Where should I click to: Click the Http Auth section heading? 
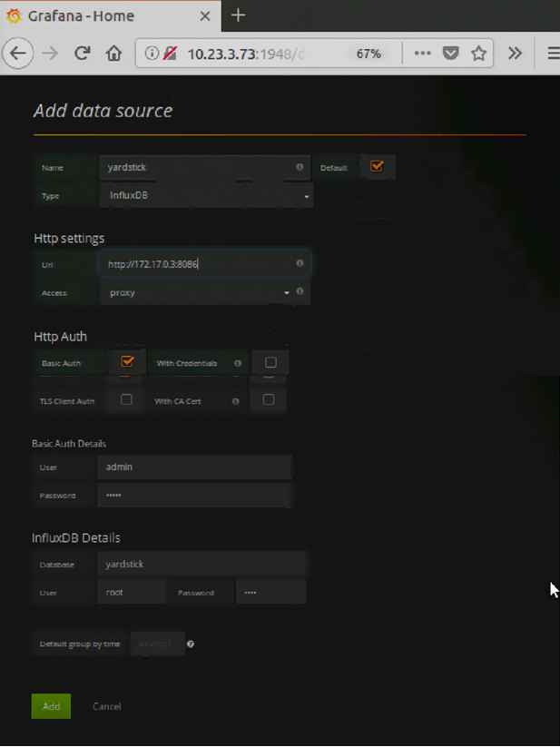pos(61,337)
